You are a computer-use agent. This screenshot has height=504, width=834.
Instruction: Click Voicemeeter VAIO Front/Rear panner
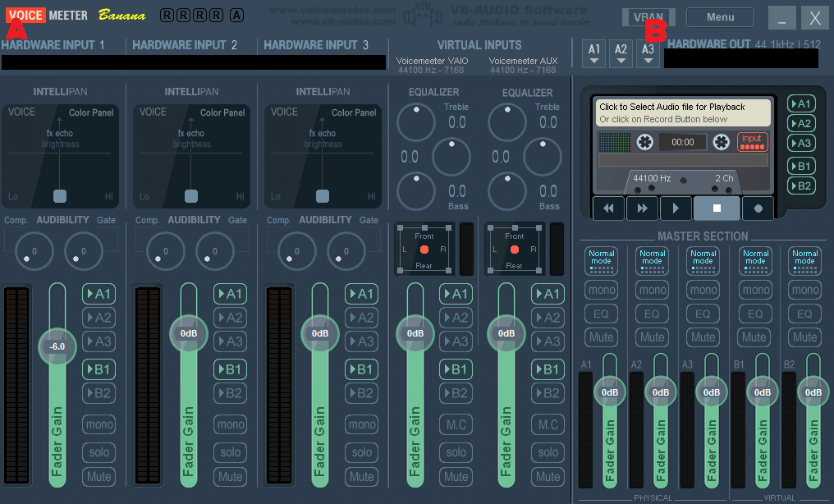[x=424, y=250]
